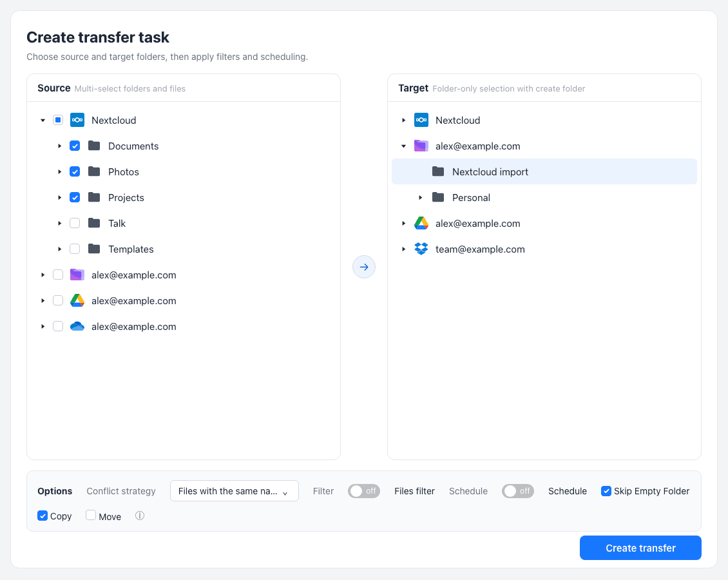Screen dimensions: 728x580
Task: Uncheck the Photos folder checkbox
Action: [x=75, y=172]
